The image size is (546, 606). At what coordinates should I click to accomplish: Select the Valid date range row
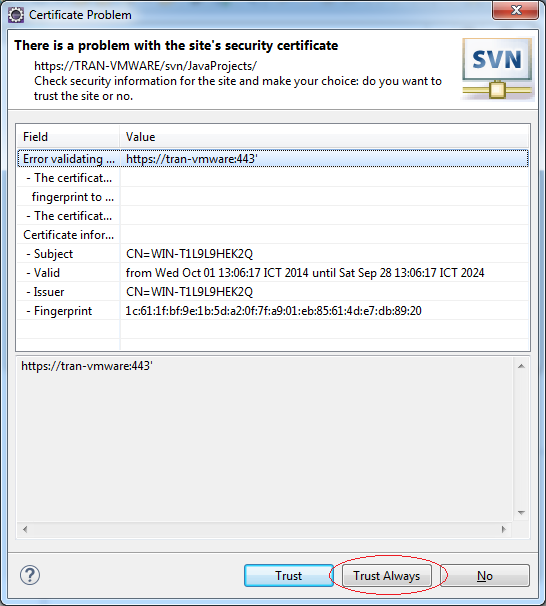(x=273, y=272)
